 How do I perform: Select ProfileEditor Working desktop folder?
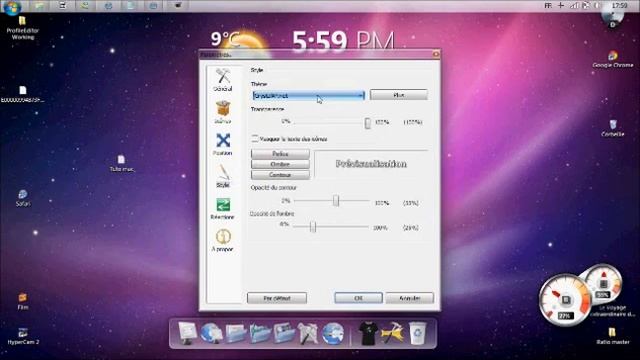tap(23, 28)
